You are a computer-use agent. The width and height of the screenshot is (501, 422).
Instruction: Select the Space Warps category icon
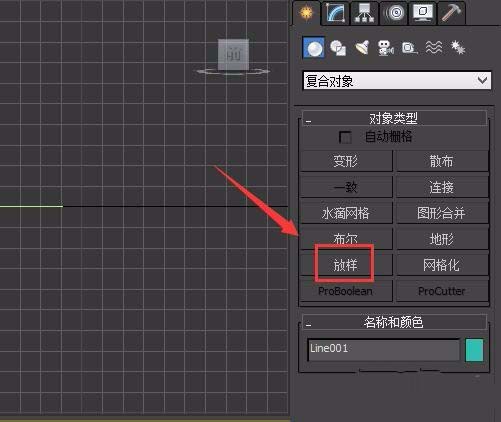[x=434, y=48]
